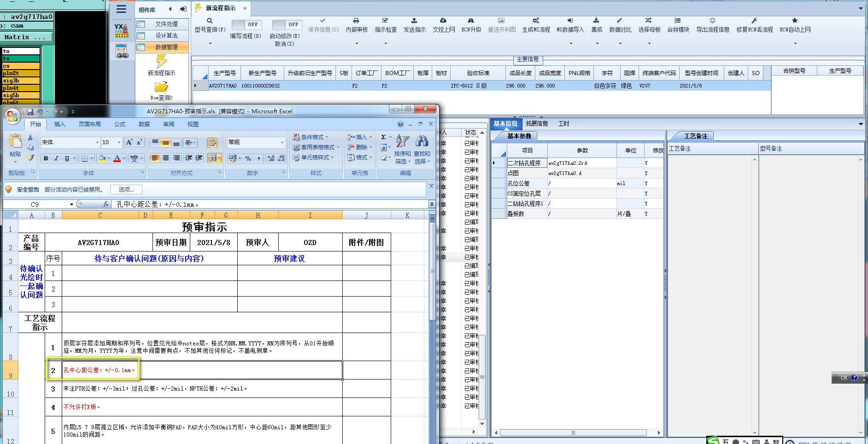Image resolution: width=868 pixels, height=444 pixels.
Task: Apply italic formatting in Excel
Action: pyautogui.click(x=56, y=158)
